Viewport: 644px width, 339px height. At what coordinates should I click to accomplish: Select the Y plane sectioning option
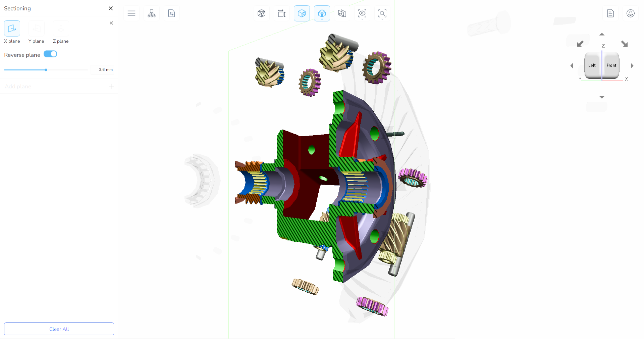pos(36,29)
